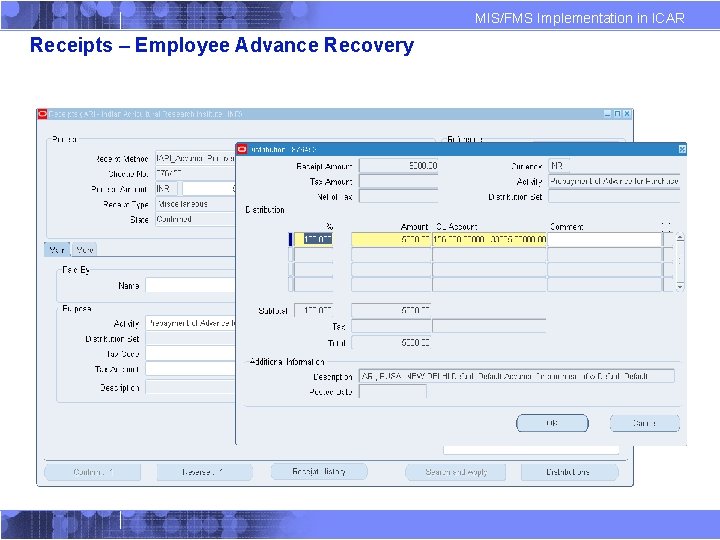Image resolution: width=720 pixels, height=540 pixels.
Task: Close the Receipts window
Action: [627, 113]
